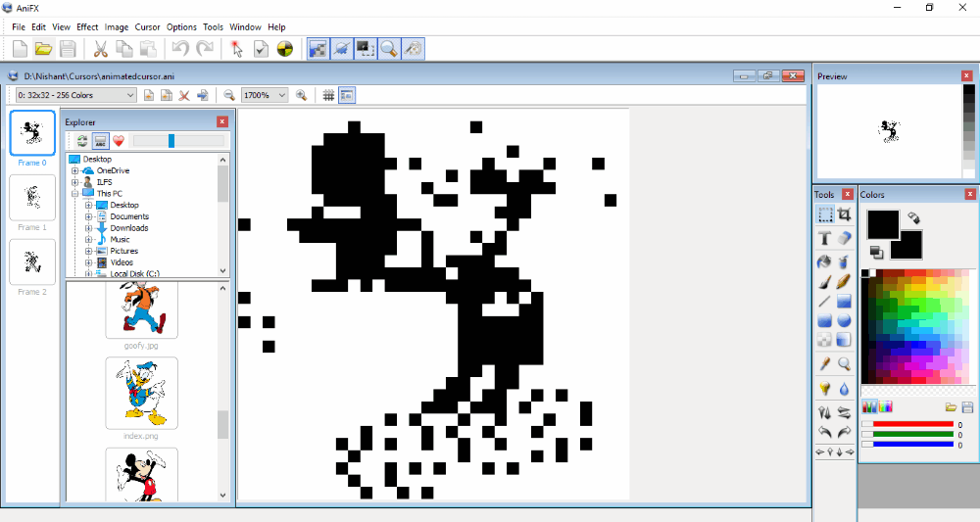This screenshot has height=522, width=980.
Task: Toggle the Explorer sidebar button next to grid
Action: [347, 95]
